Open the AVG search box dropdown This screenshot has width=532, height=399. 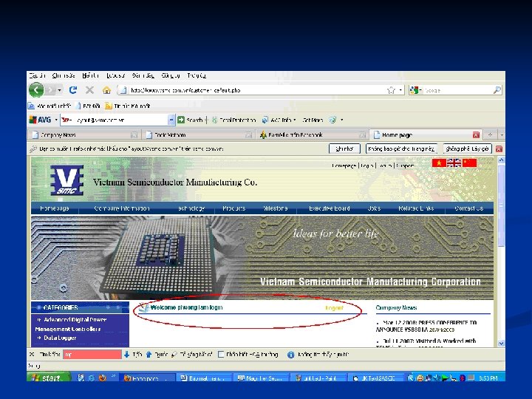pos(171,120)
